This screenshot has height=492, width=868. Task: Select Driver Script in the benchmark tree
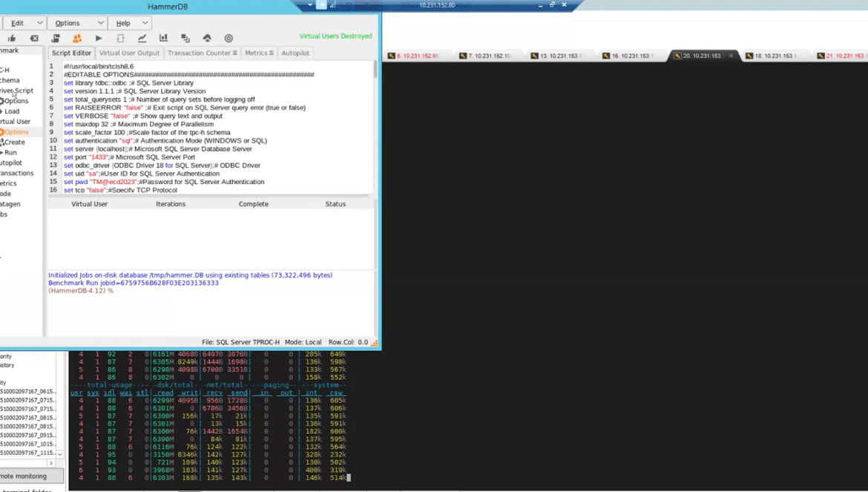[16, 91]
